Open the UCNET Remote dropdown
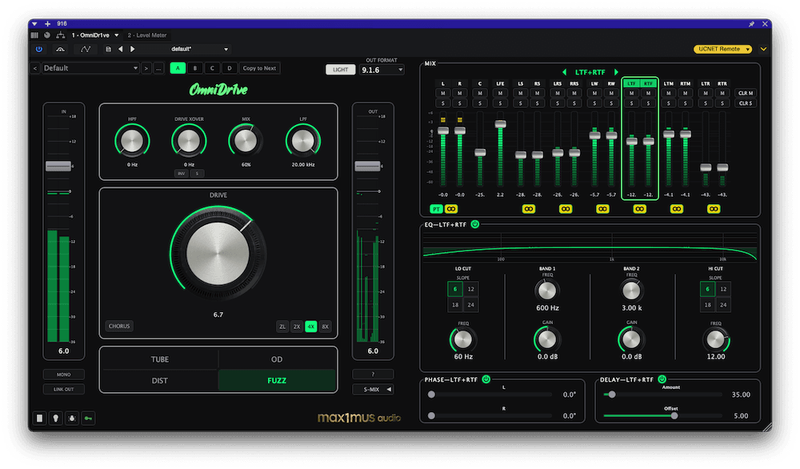800x469 pixels. 722,49
